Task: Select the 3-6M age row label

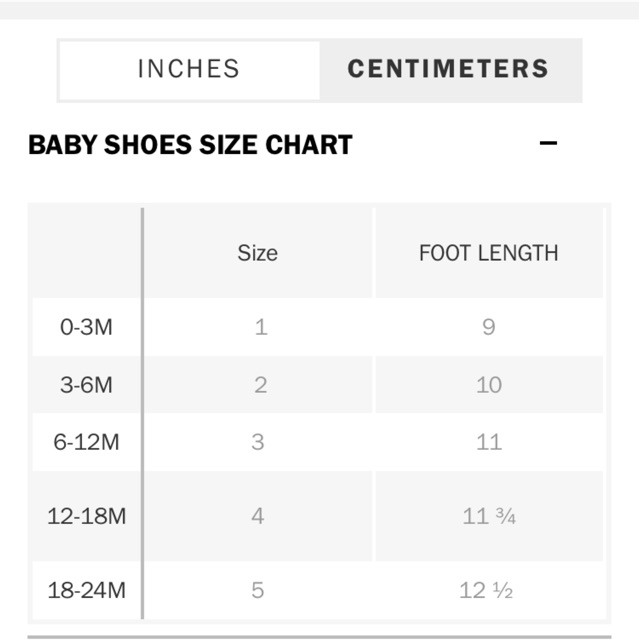Action: 87,385
